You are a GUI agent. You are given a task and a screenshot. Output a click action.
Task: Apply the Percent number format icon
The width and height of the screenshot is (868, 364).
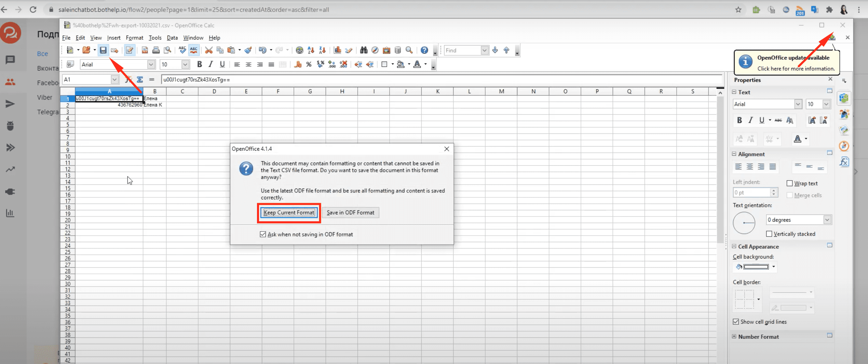point(309,64)
